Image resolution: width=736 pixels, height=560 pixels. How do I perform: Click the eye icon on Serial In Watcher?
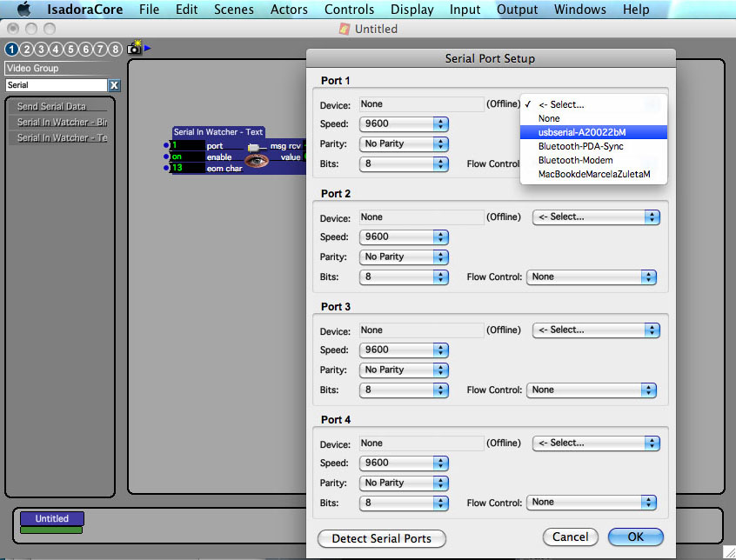[256, 161]
